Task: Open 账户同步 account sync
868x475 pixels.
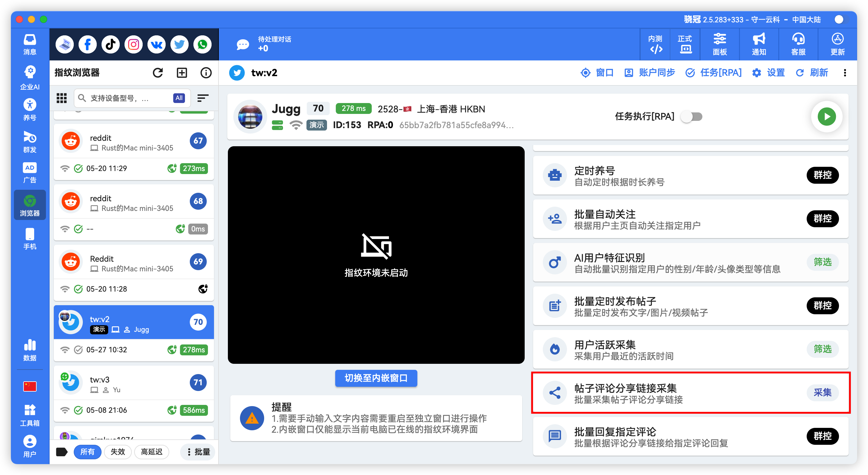Action: 650,73
